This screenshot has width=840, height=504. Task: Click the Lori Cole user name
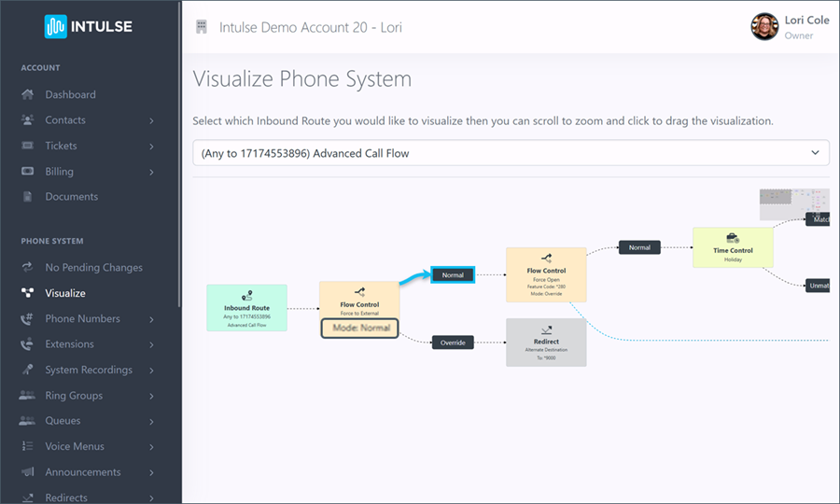(x=806, y=21)
